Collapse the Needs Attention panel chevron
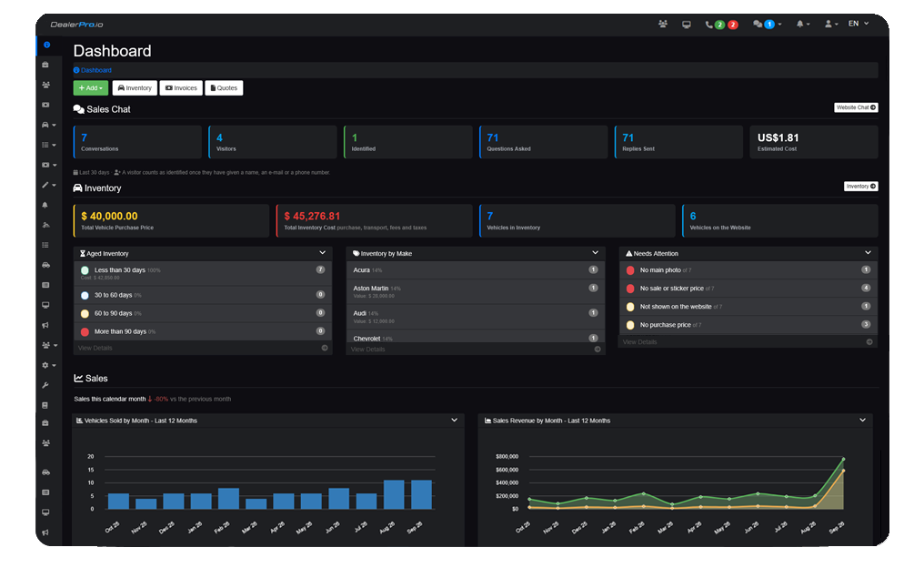 coord(868,253)
